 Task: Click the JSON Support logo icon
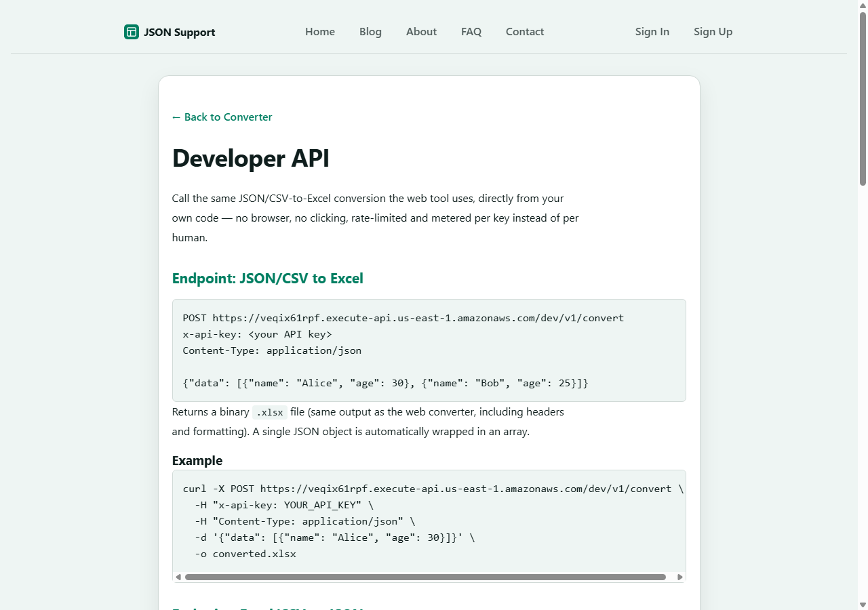point(132,32)
